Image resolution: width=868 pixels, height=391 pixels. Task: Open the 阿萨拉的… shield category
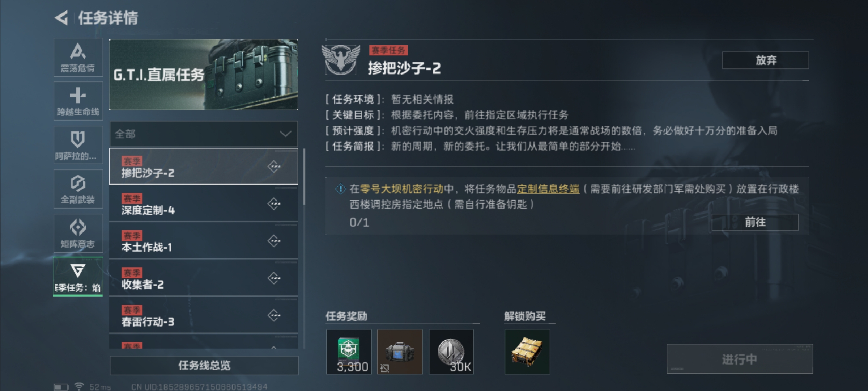click(x=78, y=145)
